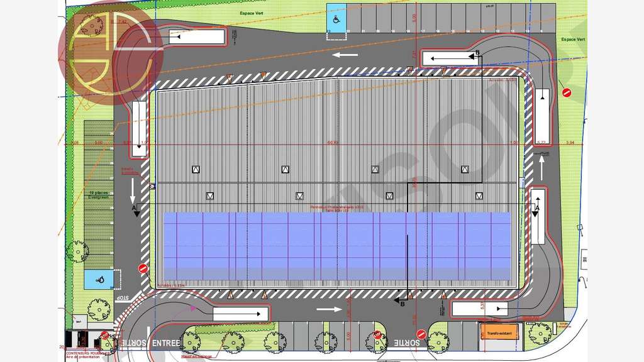Click the section marker B near the bottom road
644x362 pixels.
pyautogui.click(x=402, y=304)
